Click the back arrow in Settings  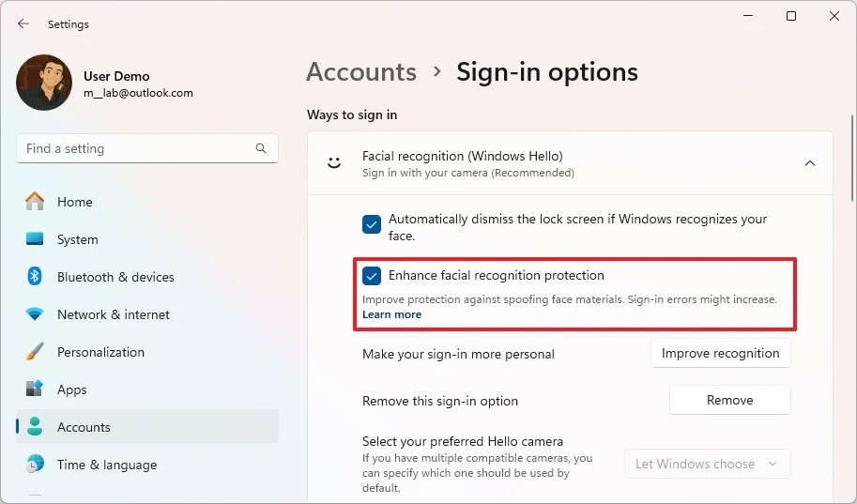[x=23, y=23]
